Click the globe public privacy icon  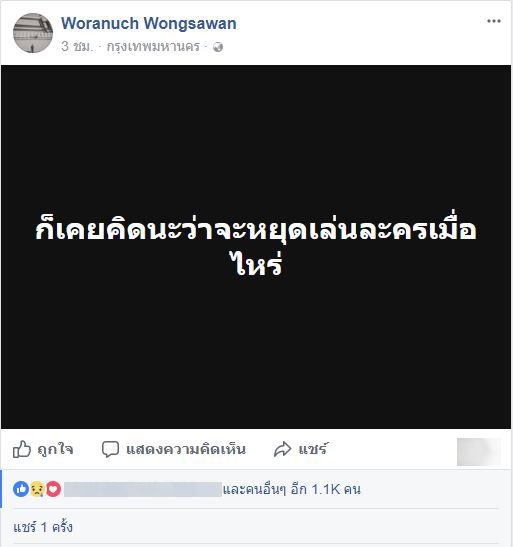point(218,47)
